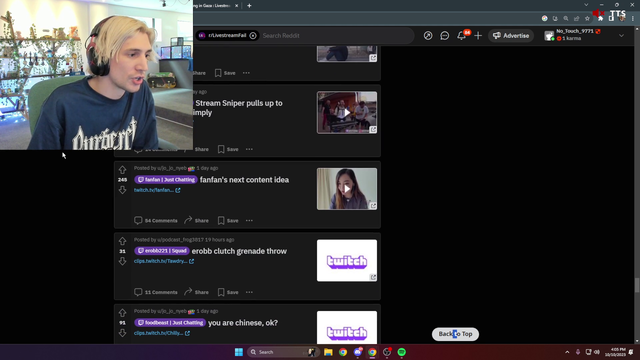Click the Advertise button in the Reddit header

511,36
